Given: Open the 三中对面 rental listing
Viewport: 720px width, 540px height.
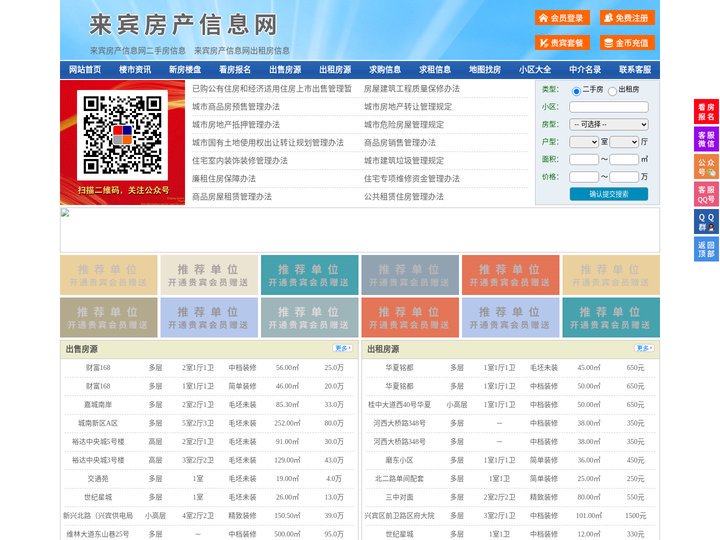Looking at the screenshot, I should 399,497.
